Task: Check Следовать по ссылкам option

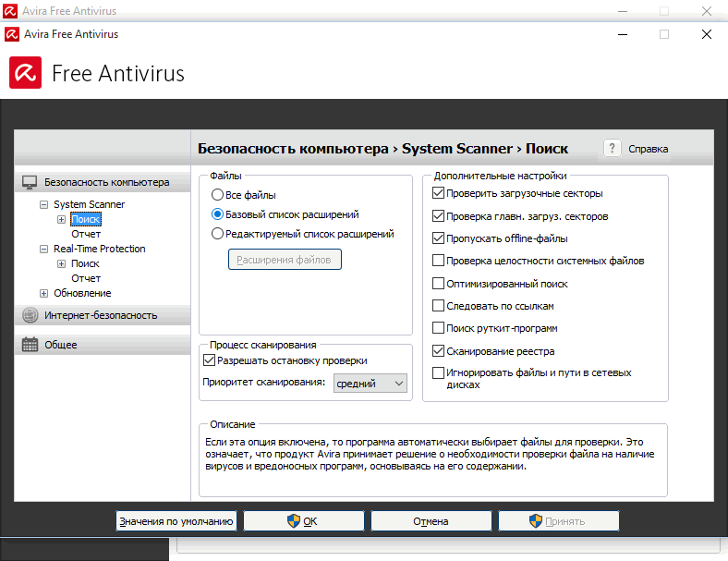Action: point(438,306)
